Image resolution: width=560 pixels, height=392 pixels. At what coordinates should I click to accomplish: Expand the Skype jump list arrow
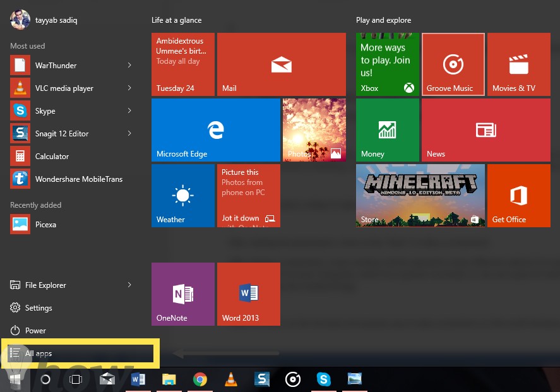point(129,110)
